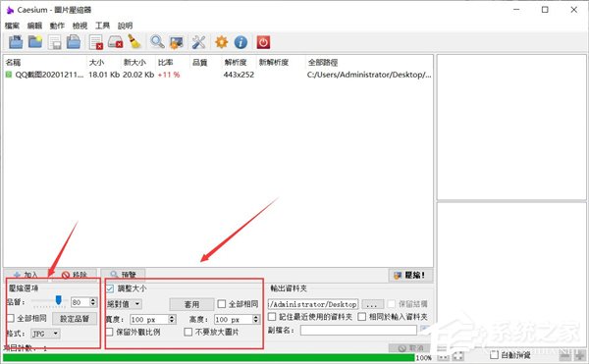Click the grayed 取消 cancel button
Image resolution: width=589 pixels, height=364 pixels.
tap(410, 348)
